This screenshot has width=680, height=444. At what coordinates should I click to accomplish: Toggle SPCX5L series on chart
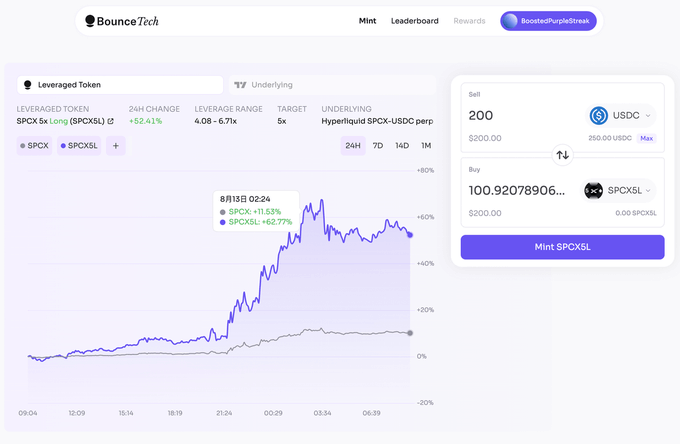click(79, 146)
